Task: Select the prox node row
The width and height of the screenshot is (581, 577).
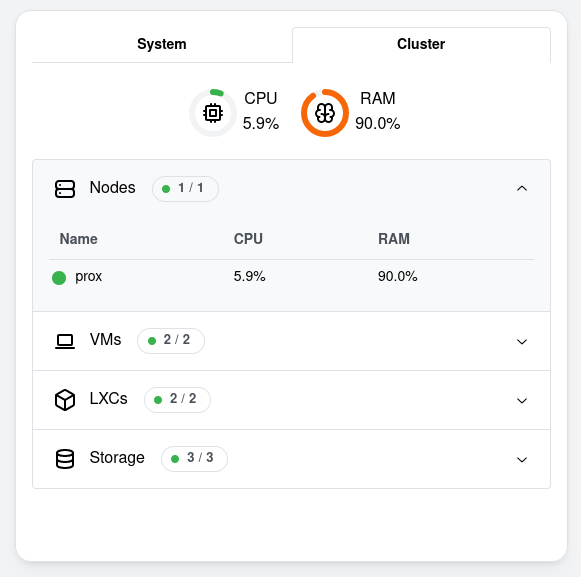Action: pos(291,277)
